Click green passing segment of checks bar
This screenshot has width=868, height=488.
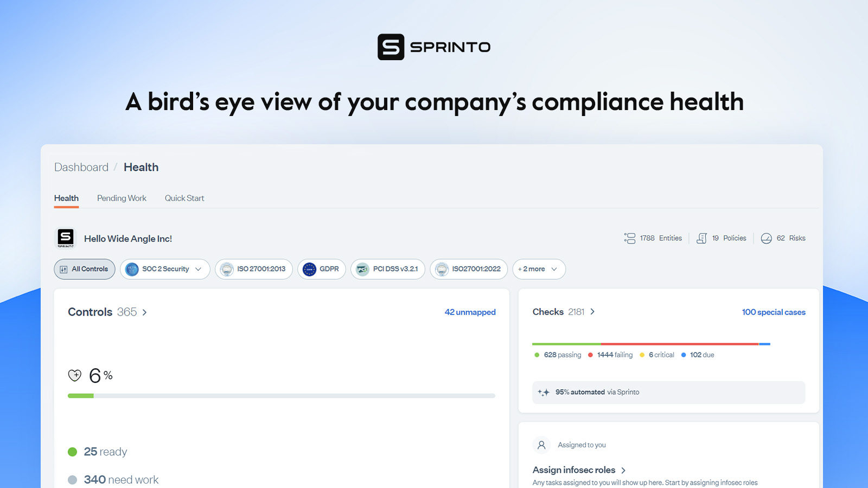(x=566, y=344)
